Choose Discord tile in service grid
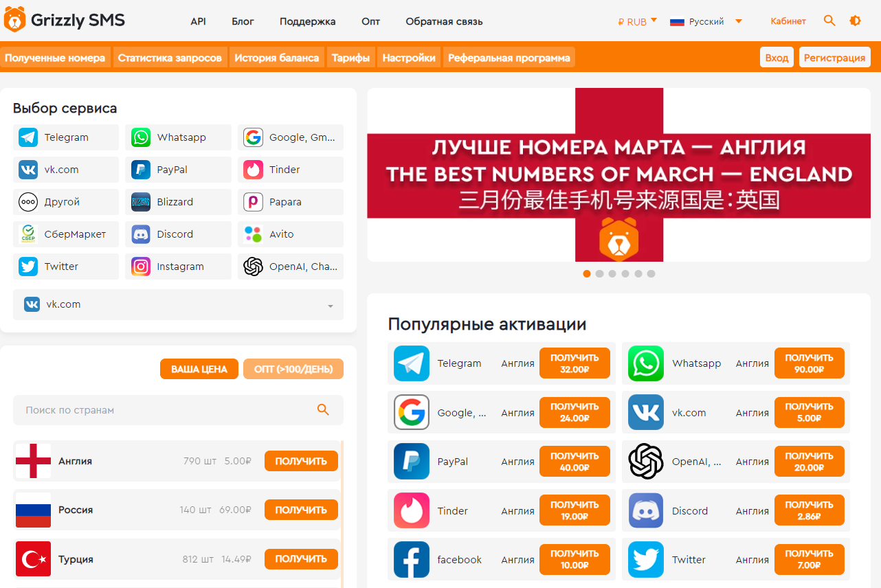881x588 pixels. 179,234
